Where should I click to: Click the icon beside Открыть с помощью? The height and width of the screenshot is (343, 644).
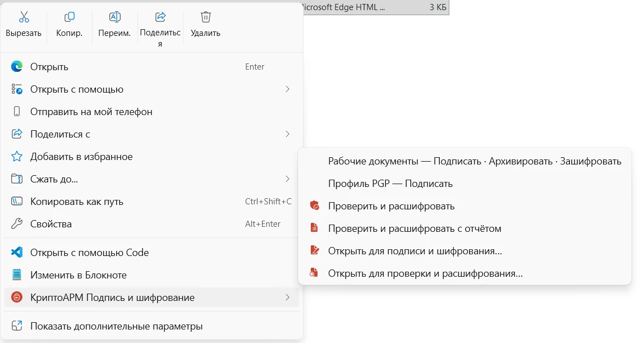click(17, 89)
